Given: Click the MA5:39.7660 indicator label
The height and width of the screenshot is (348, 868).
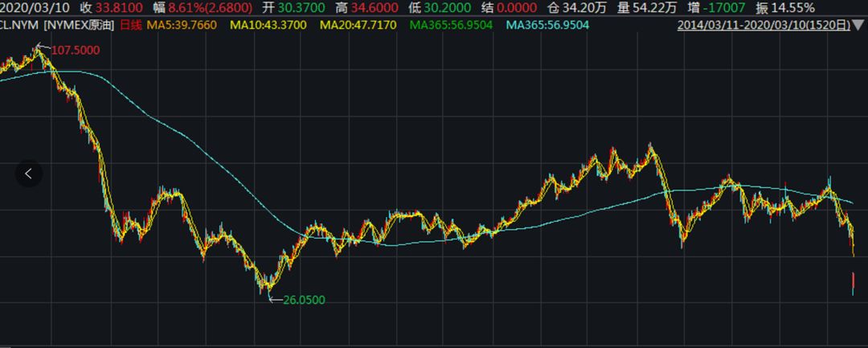Looking at the screenshot, I should point(181,25).
